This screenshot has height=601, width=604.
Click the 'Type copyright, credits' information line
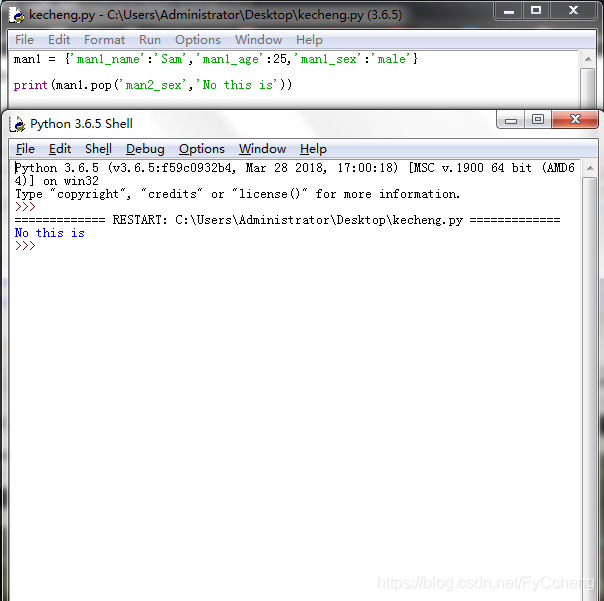[237, 194]
